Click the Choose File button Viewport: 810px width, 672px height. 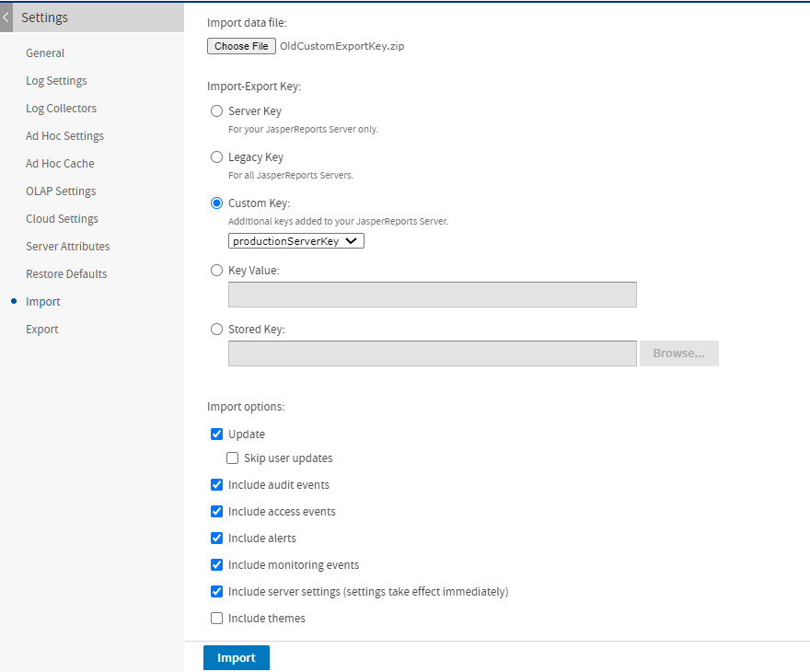point(241,46)
